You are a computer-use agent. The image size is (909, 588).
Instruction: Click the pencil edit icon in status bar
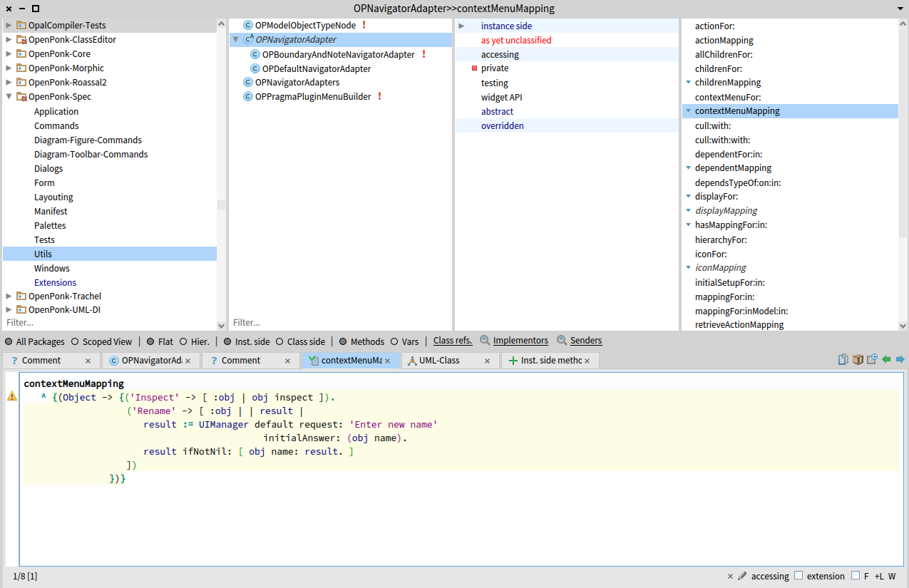pos(742,576)
